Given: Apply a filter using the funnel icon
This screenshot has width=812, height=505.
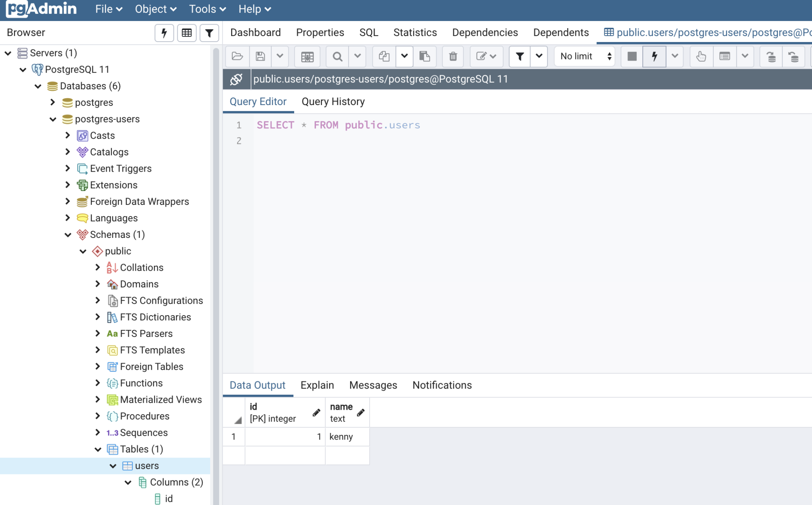Looking at the screenshot, I should tap(520, 56).
